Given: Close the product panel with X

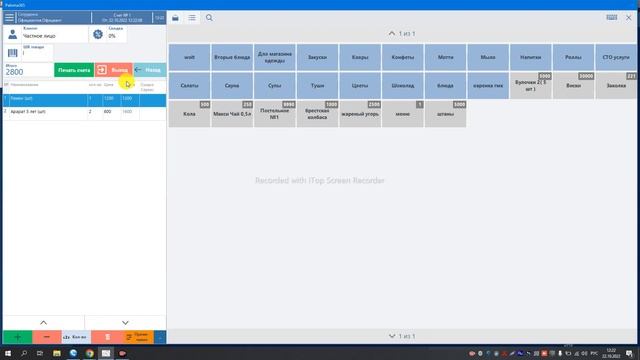Looking at the screenshot, I should tap(629, 18).
